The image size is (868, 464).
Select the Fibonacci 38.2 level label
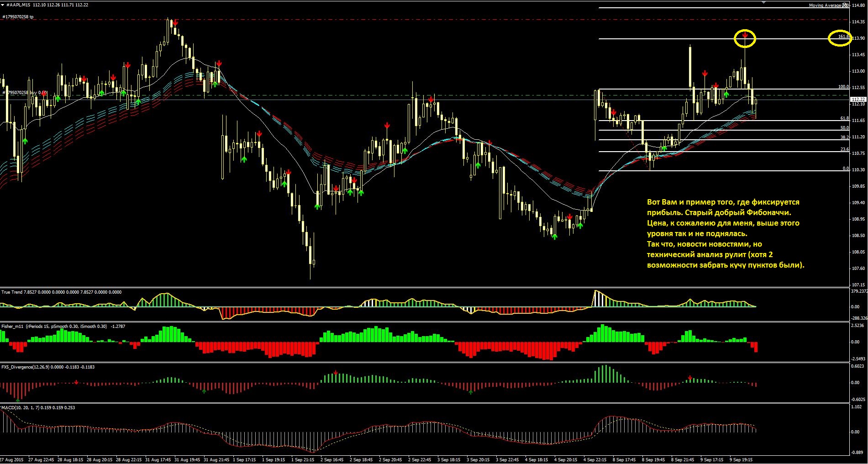(845, 137)
